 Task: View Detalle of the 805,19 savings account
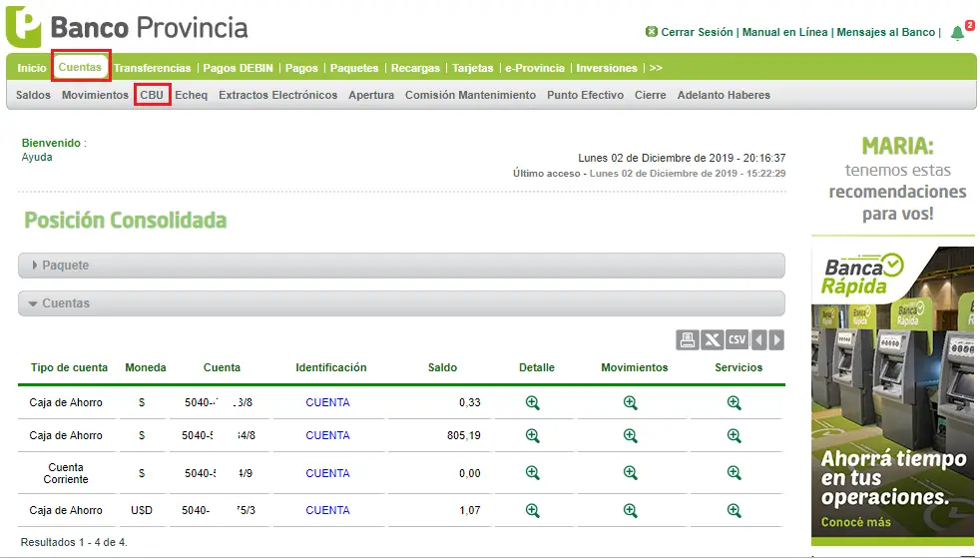coord(533,436)
